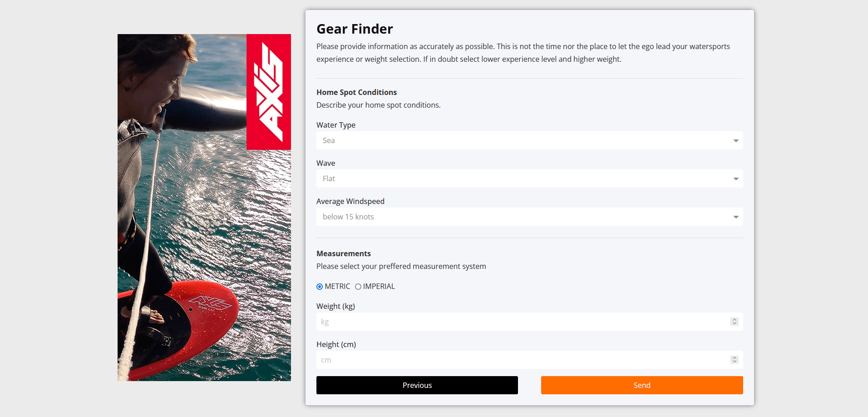The image size is (868, 417).
Task: Click the AXIS logo on the red board
Action: click(210, 303)
